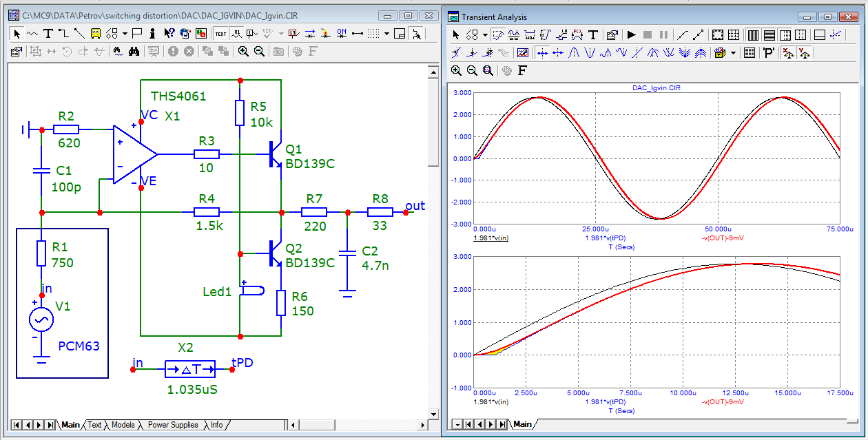This screenshot has height=440, width=868.
Task: Click the Peak cursor function icon
Action: (x=574, y=53)
